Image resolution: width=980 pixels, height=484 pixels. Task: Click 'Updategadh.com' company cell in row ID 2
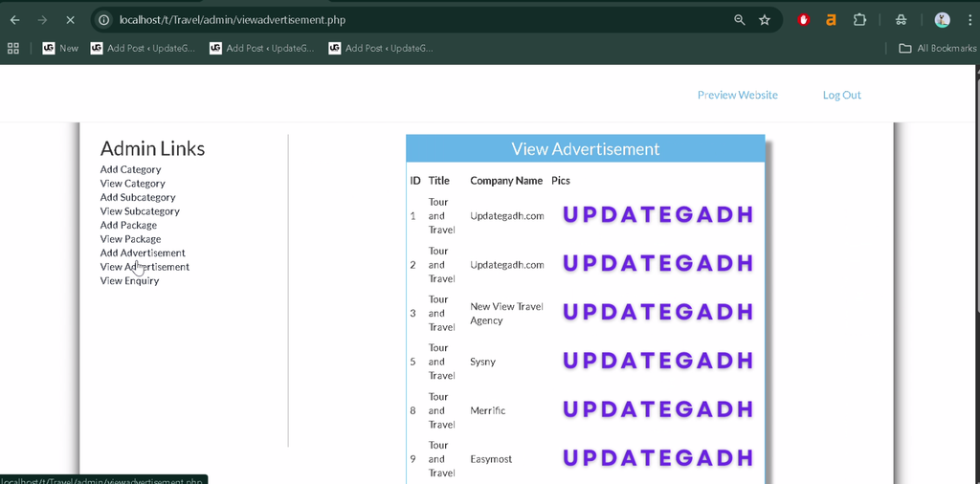tap(507, 265)
